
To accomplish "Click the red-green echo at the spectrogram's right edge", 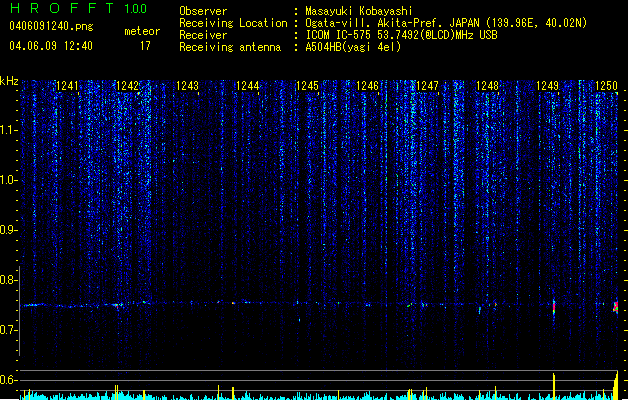I will point(616,307).
